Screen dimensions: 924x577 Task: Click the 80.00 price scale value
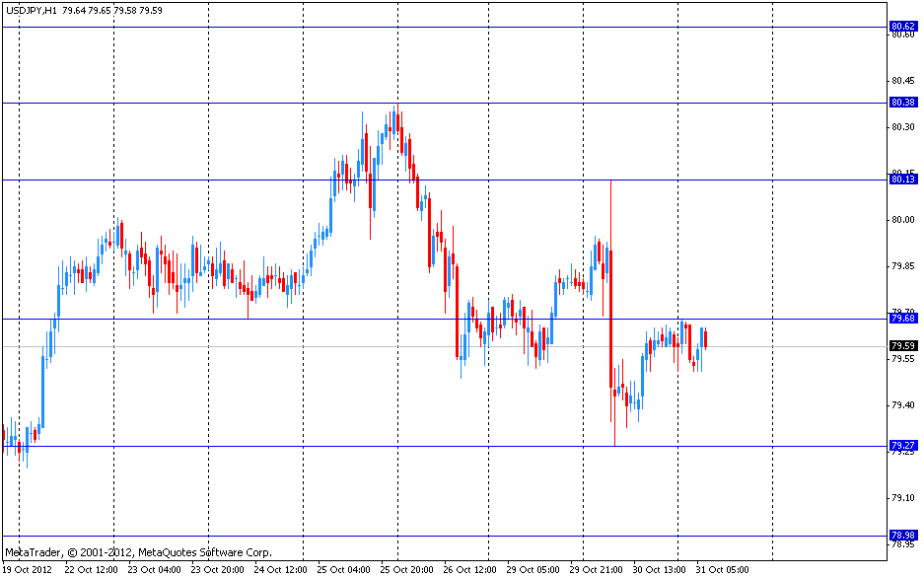902,220
